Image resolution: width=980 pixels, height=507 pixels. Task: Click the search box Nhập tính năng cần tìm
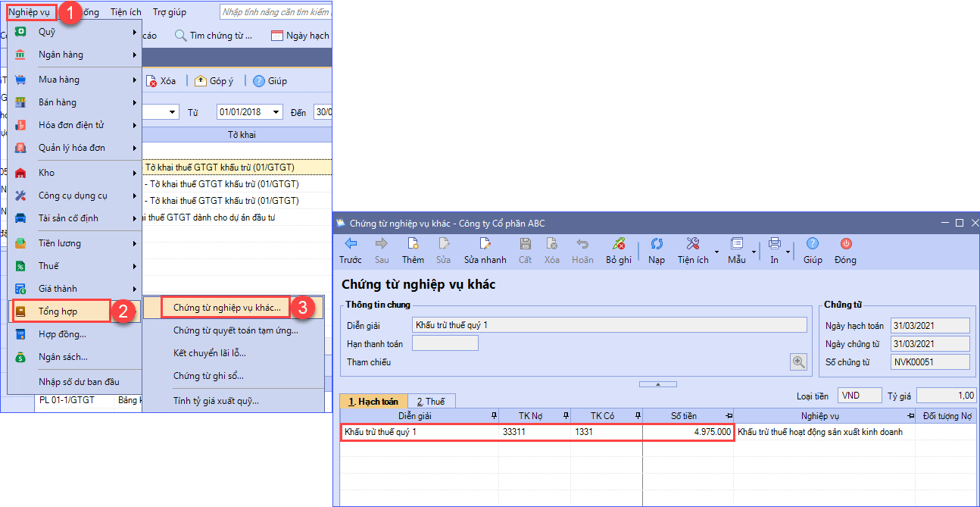[274, 12]
